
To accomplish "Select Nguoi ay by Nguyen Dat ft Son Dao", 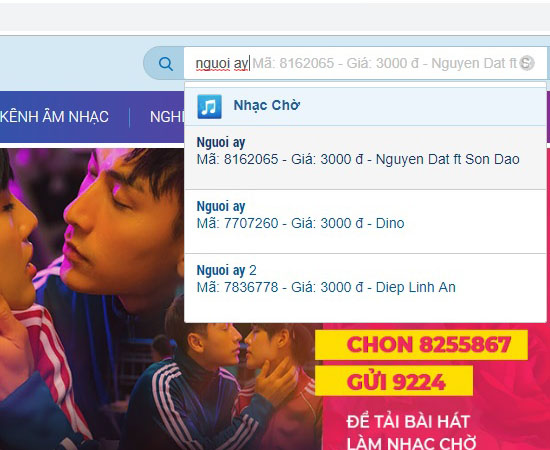I will click(x=365, y=157).
